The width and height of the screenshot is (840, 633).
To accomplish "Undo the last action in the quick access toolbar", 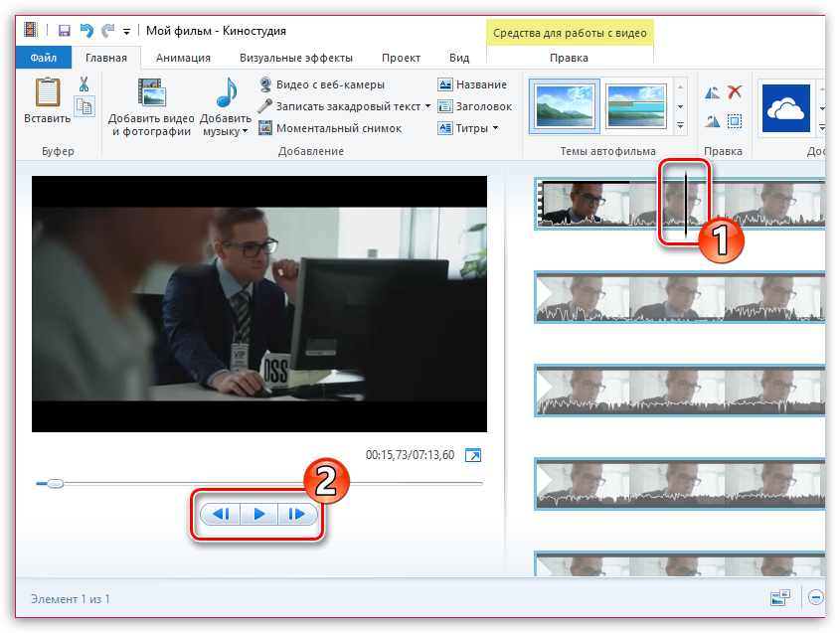I will coord(86,31).
